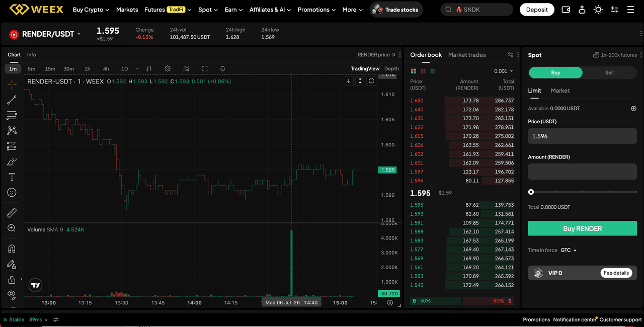Toggle the magnet snap mode
Image resolution: width=644 pixels, height=327 pixels.
[x=12, y=249]
